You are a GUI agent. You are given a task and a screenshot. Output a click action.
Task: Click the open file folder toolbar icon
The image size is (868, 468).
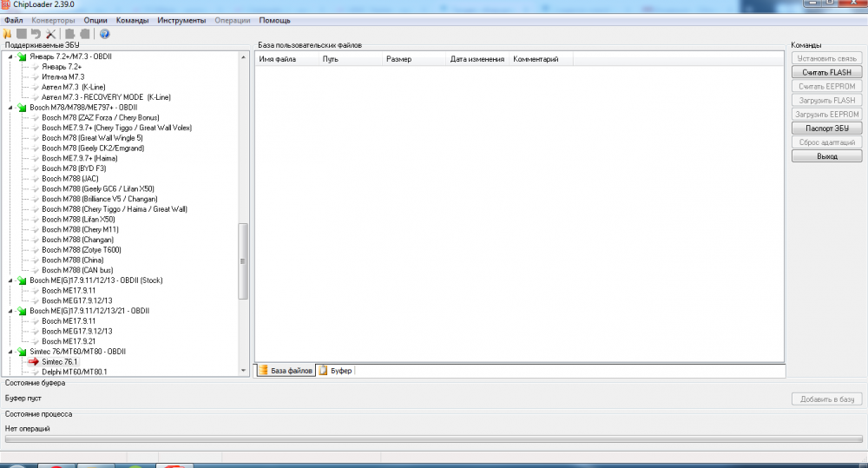coord(7,34)
